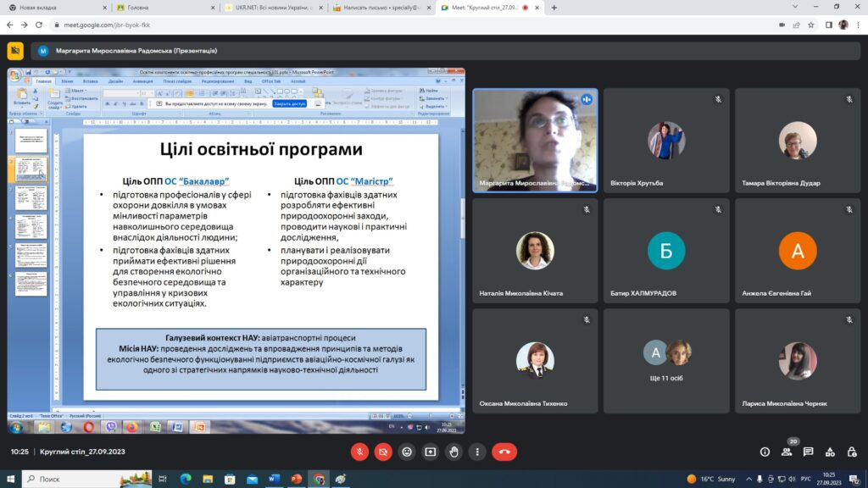Viewport: 868px width, 488px height.
Task: Click the Ще 11 осіб participants tile
Action: tap(666, 360)
